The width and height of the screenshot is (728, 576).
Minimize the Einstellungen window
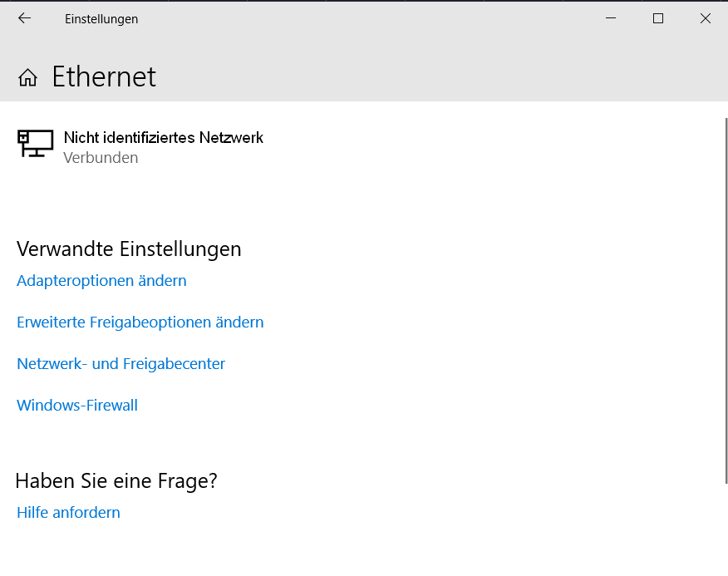click(x=611, y=18)
